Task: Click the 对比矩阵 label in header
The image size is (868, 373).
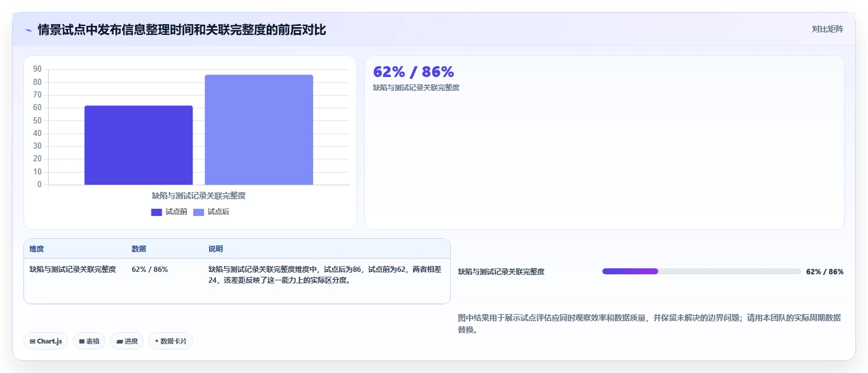Action: point(827,29)
